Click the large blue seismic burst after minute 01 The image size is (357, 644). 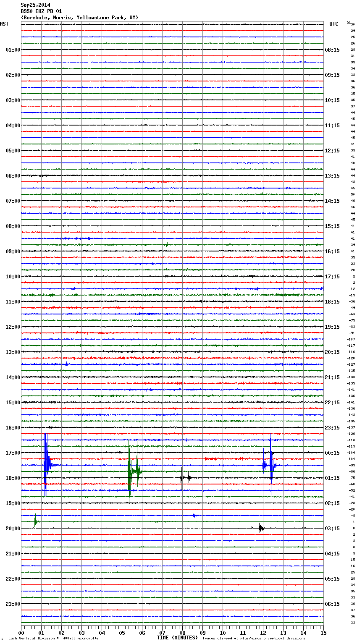[46, 464]
